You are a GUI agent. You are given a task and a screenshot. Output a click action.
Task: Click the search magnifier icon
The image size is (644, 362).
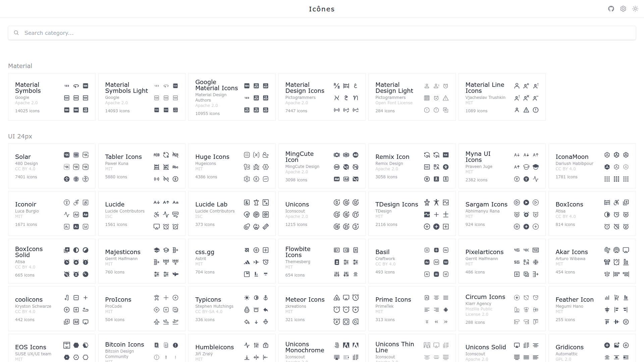pyautogui.click(x=16, y=33)
